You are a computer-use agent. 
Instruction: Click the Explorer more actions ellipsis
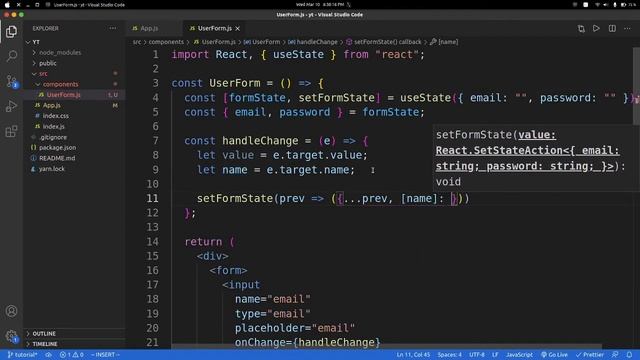(113, 28)
